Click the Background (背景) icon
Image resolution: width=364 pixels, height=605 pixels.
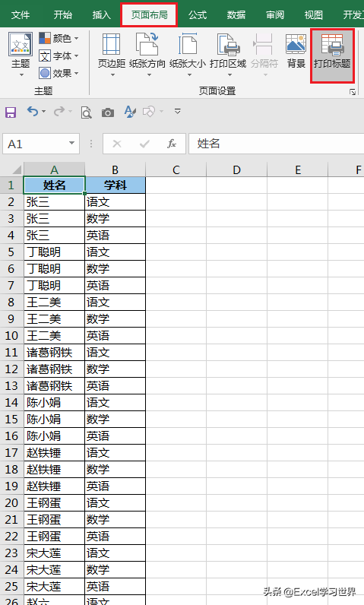[x=296, y=44]
